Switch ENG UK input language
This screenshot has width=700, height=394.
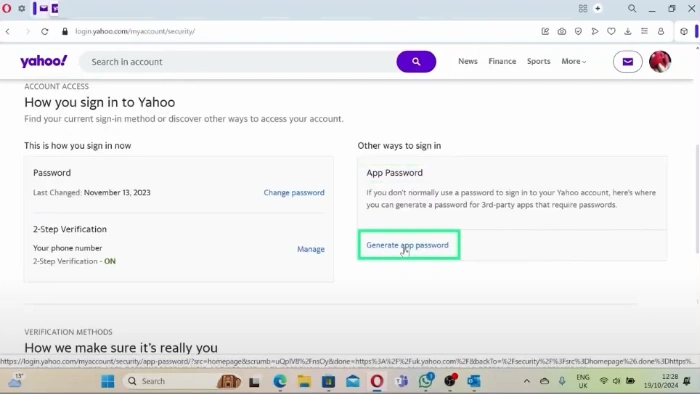(583, 382)
